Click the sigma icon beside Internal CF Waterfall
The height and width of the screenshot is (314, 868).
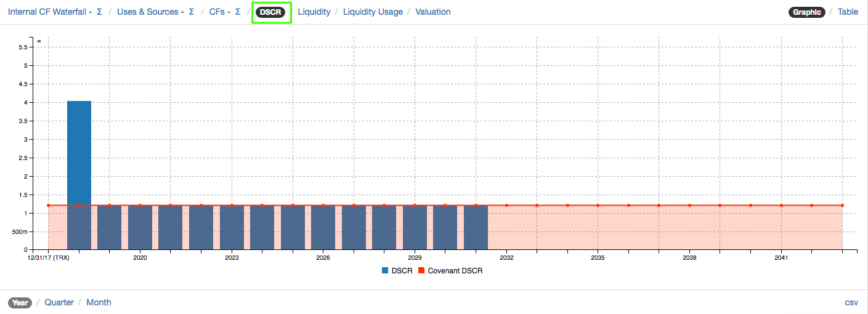tap(99, 12)
